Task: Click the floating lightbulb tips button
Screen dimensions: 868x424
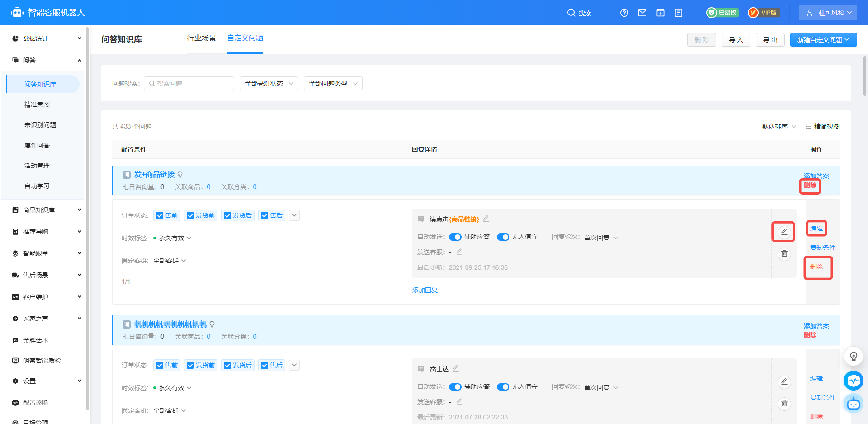Action: (x=854, y=357)
